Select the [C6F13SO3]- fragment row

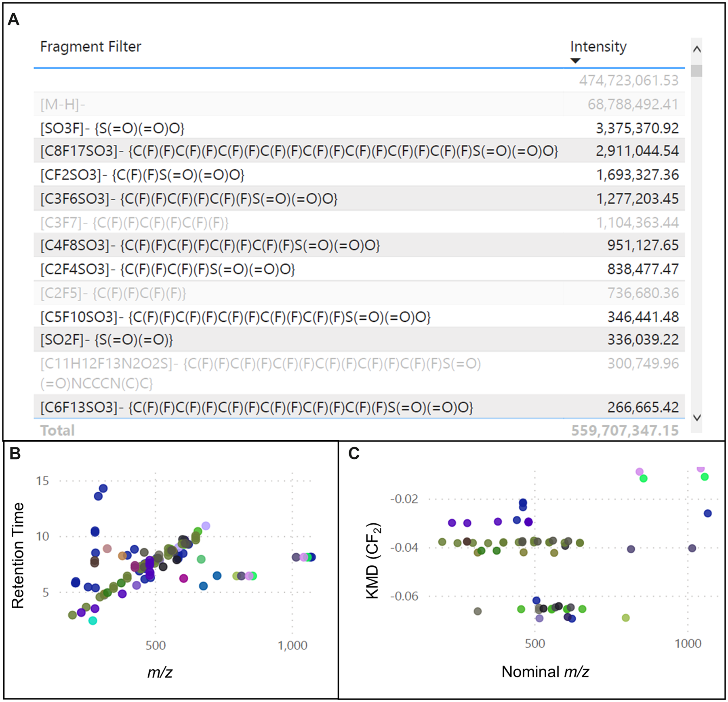pos(256,407)
